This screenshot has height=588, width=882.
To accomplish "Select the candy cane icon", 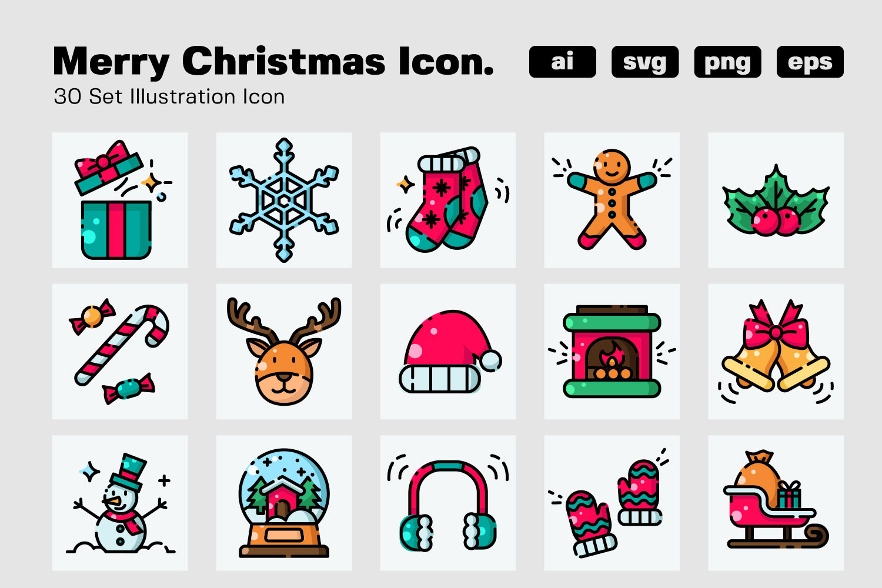I will click(120, 352).
